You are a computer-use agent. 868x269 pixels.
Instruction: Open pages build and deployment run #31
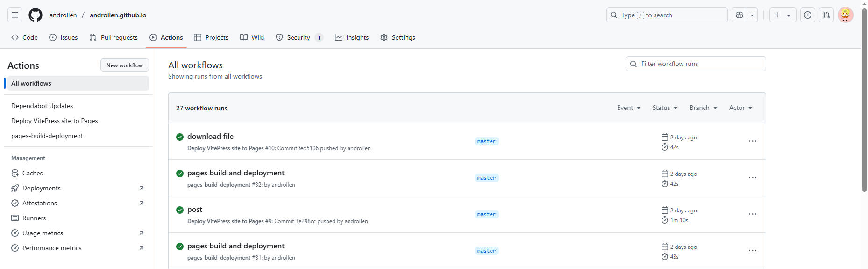[235, 246]
